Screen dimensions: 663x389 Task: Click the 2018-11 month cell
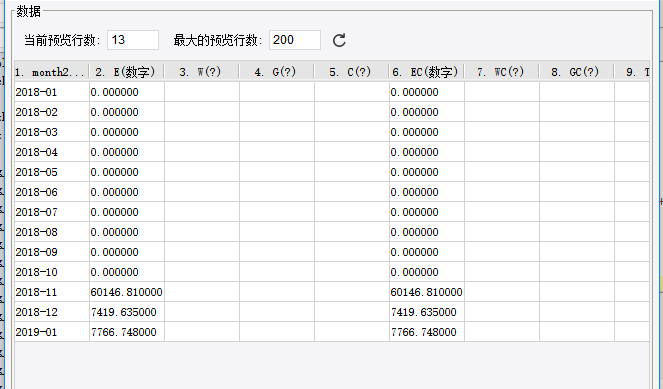(x=52, y=292)
